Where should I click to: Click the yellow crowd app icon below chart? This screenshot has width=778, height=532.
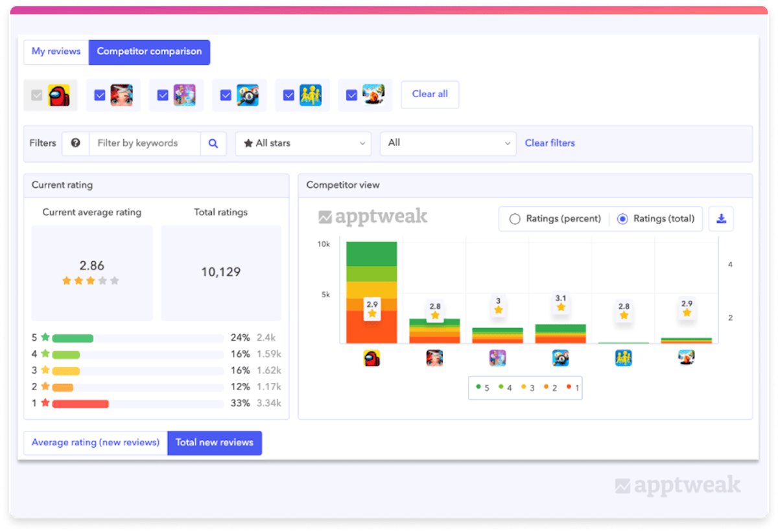tap(623, 358)
